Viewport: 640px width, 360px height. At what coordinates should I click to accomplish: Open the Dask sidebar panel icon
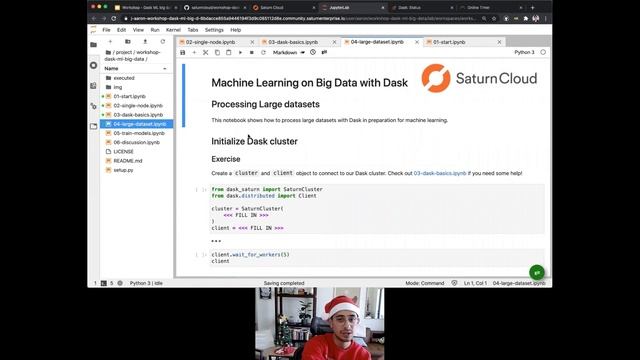[93, 86]
